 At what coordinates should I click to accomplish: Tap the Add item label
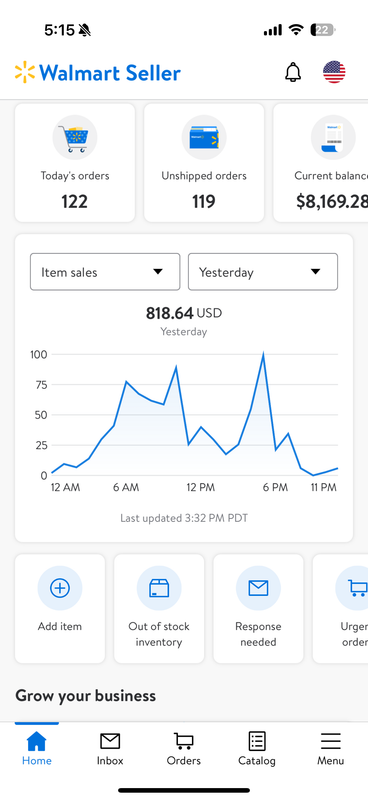[60, 627]
